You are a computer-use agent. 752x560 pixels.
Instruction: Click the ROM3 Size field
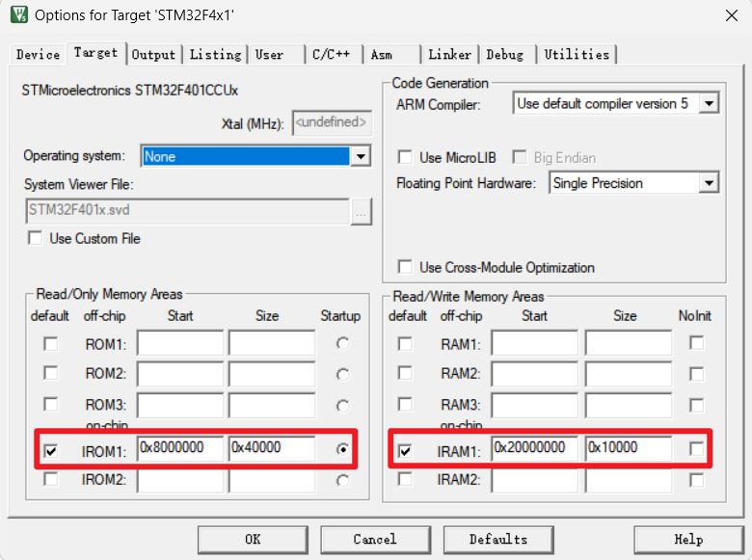coord(272,405)
